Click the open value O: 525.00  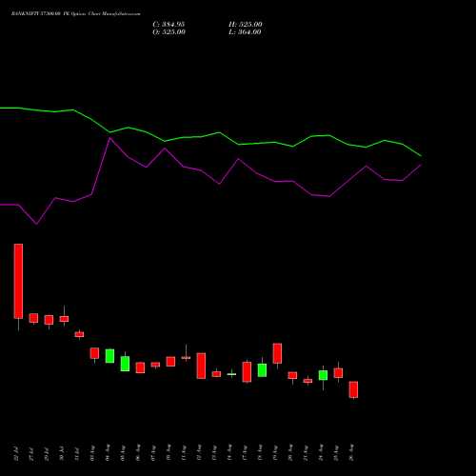tap(169, 32)
